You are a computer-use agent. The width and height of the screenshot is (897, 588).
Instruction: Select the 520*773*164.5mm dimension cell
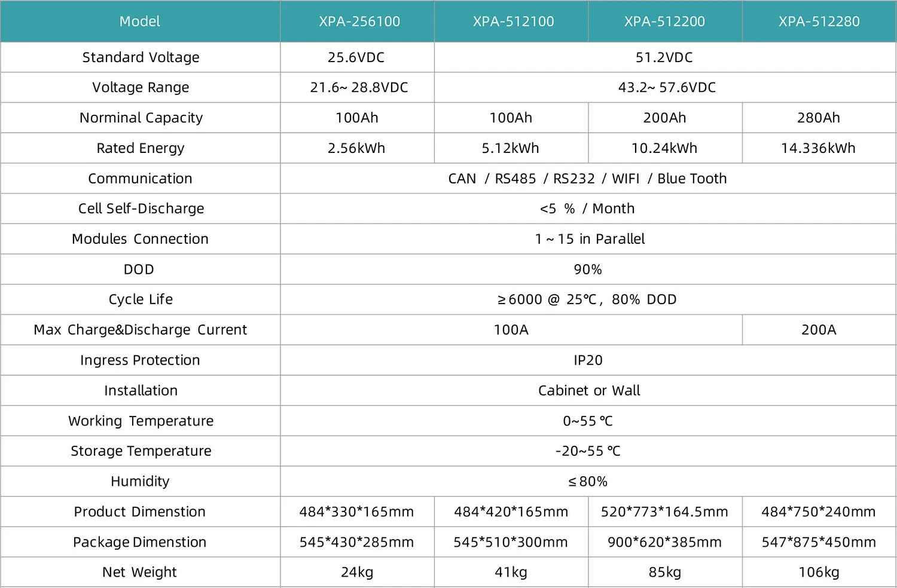pyautogui.click(x=664, y=512)
